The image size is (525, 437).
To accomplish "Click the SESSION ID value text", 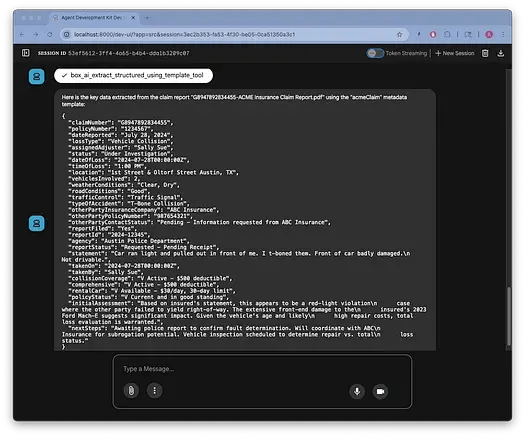I will (x=129, y=53).
